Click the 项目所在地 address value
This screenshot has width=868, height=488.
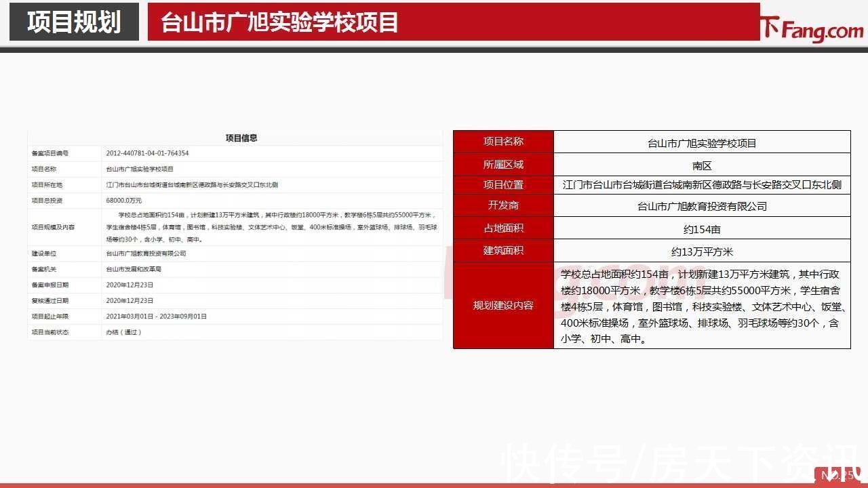tap(192, 184)
